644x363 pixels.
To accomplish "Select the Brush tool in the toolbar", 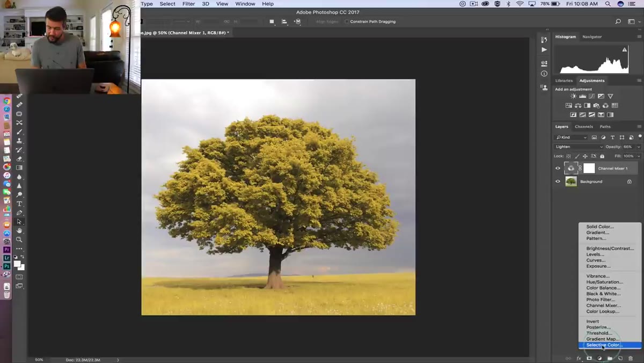I will [x=19, y=132].
